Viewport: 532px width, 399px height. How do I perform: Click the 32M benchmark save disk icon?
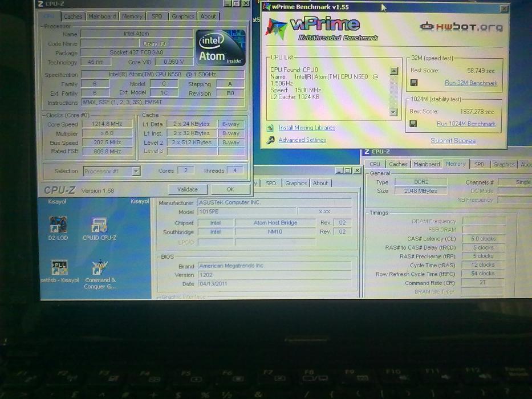(414, 83)
